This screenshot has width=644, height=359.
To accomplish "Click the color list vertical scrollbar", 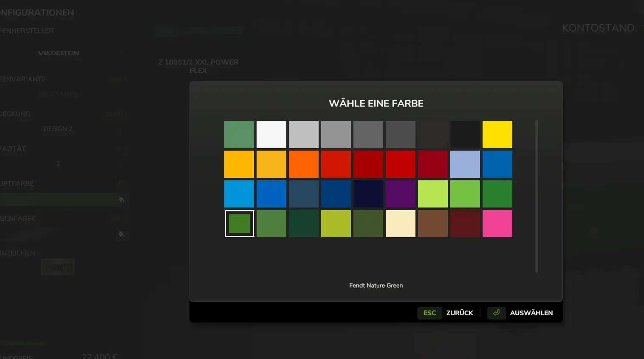I will click(537, 196).
